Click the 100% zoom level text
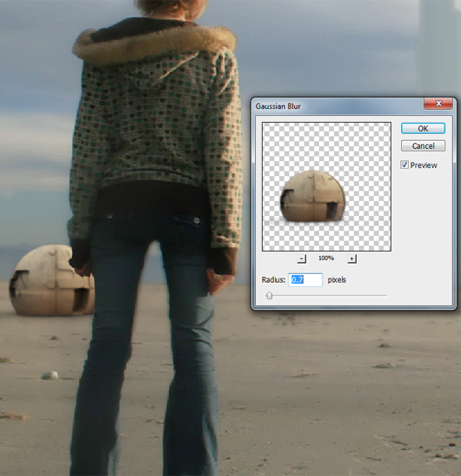461x476 pixels. point(326,258)
